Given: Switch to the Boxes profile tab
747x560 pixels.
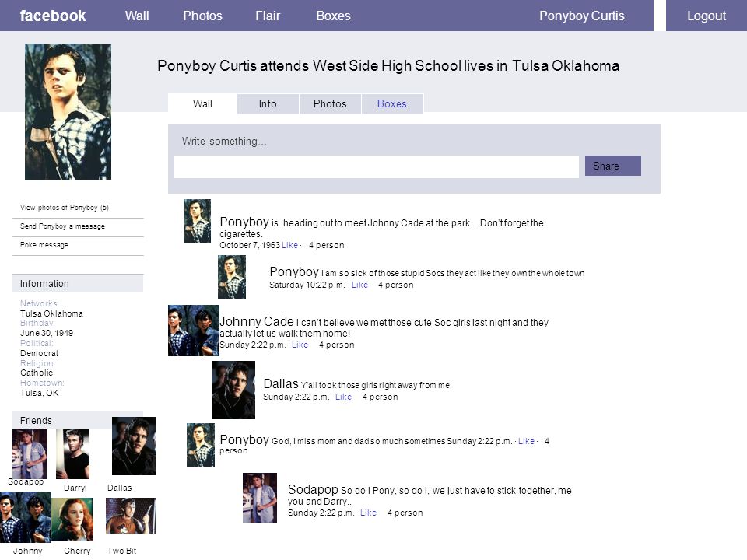Looking at the screenshot, I should tap(392, 103).
